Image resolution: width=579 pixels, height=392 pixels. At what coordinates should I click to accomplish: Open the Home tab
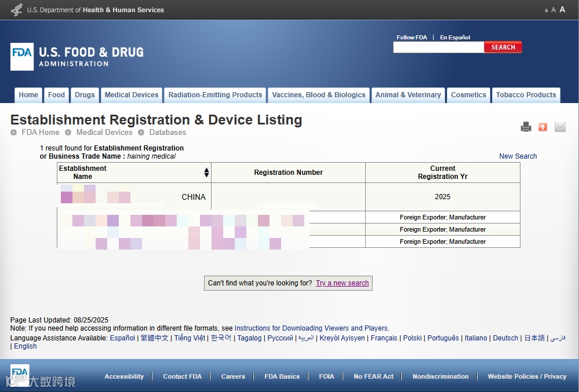click(x=28, y=95)
